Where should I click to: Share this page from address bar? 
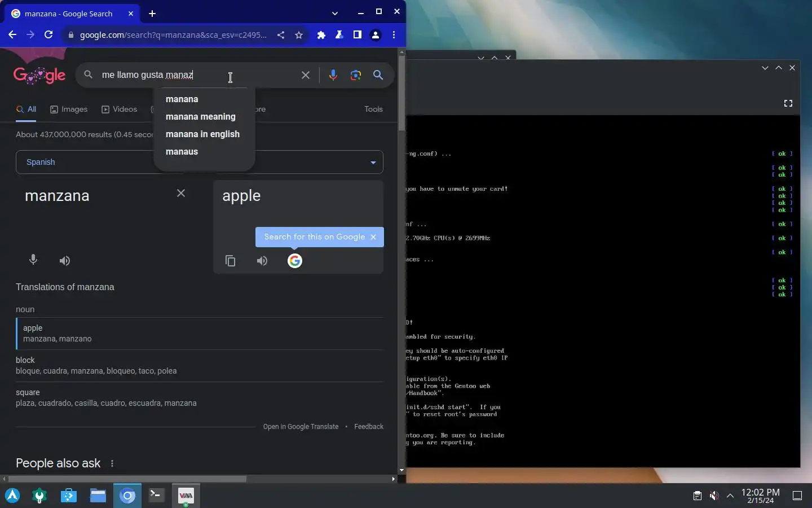[281, 35]
